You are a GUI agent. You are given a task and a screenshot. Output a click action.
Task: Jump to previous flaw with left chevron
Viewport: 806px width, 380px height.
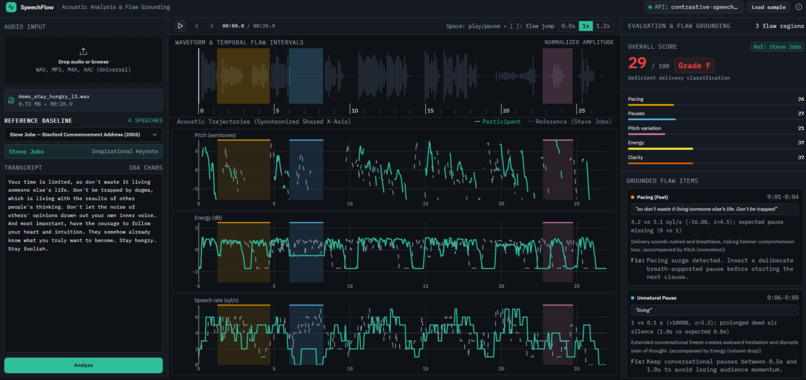click(196, 26)
